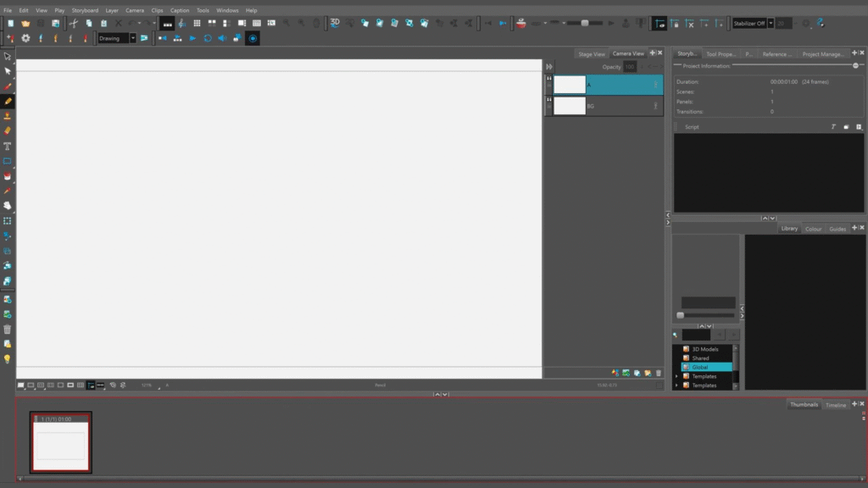Select the first panel thumbnail
Image resolution: width=868 pixels, height=488 pixels.
point(60,444)
